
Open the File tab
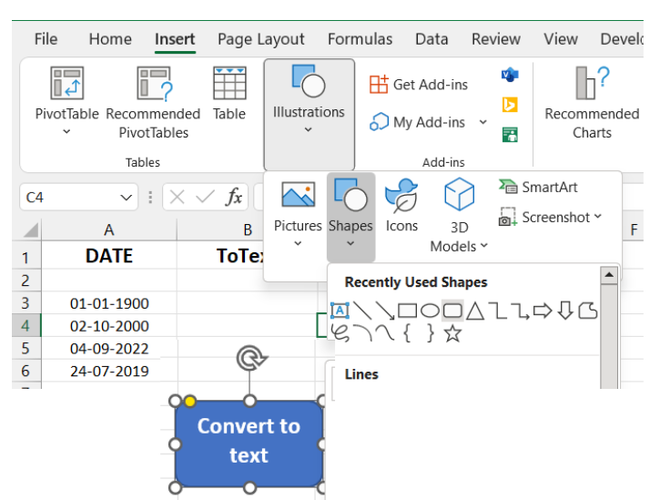(46, 39)
